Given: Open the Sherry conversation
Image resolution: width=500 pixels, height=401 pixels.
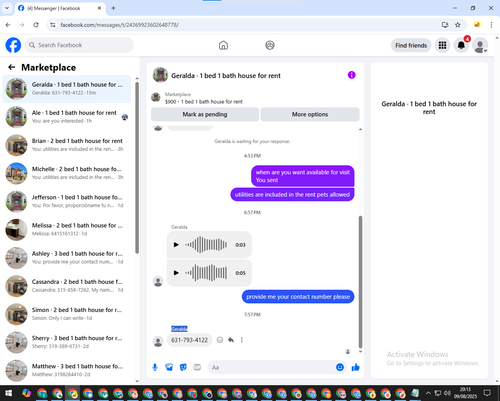Looking at the screenshot, I should coord(67,342).
